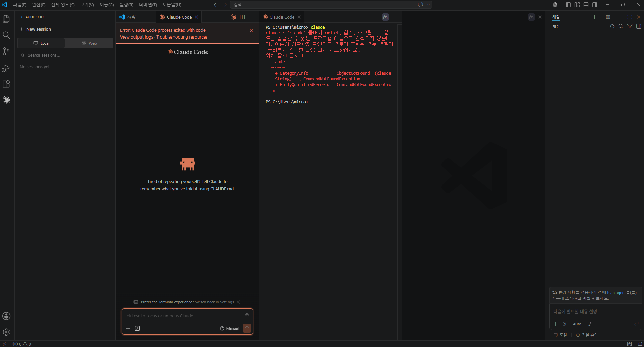Open the Manage gear in the activity bar
The height and width of the screenshot is (347, 644).
click(x=6, y=332)
